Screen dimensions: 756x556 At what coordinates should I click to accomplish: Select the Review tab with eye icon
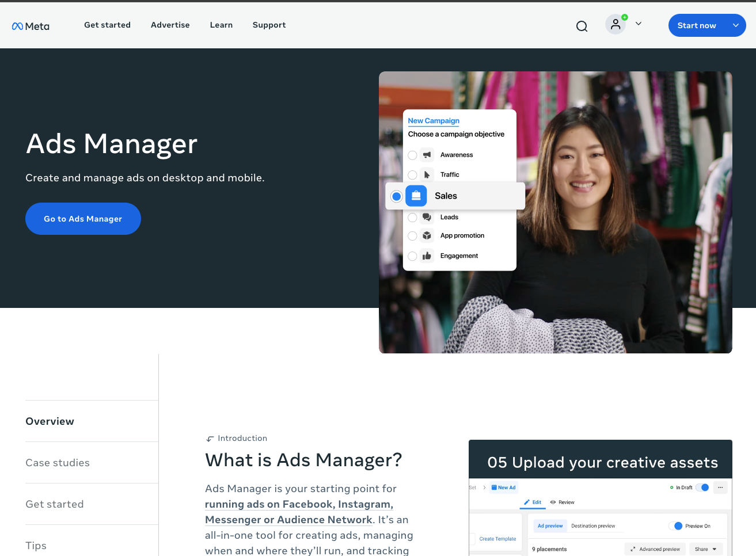tap(563, 502)
